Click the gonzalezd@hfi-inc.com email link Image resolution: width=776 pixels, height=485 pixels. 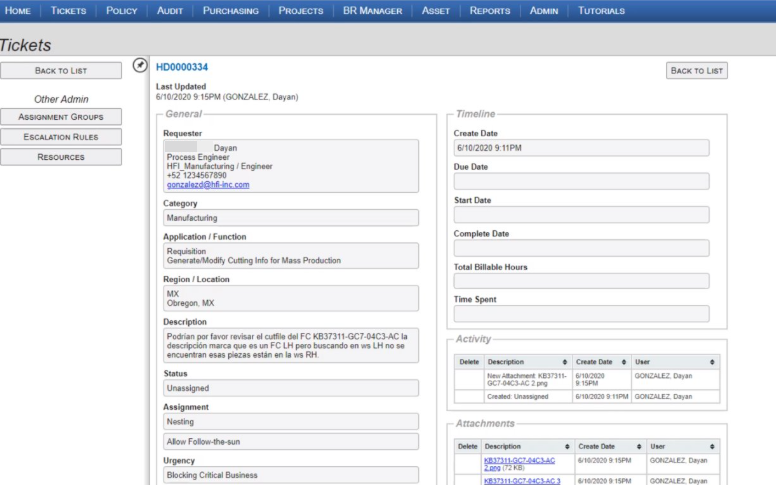(x=207, y=185)
